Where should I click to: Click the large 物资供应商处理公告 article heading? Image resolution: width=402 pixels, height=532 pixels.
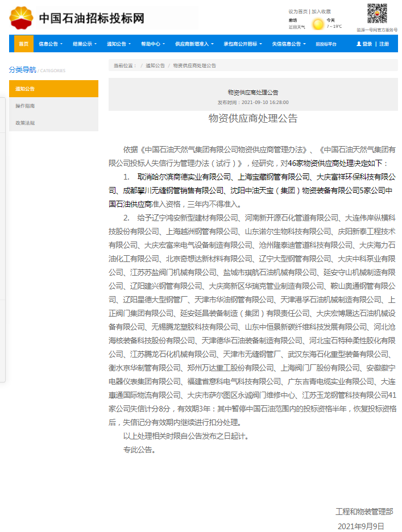[x=253, y=118]
